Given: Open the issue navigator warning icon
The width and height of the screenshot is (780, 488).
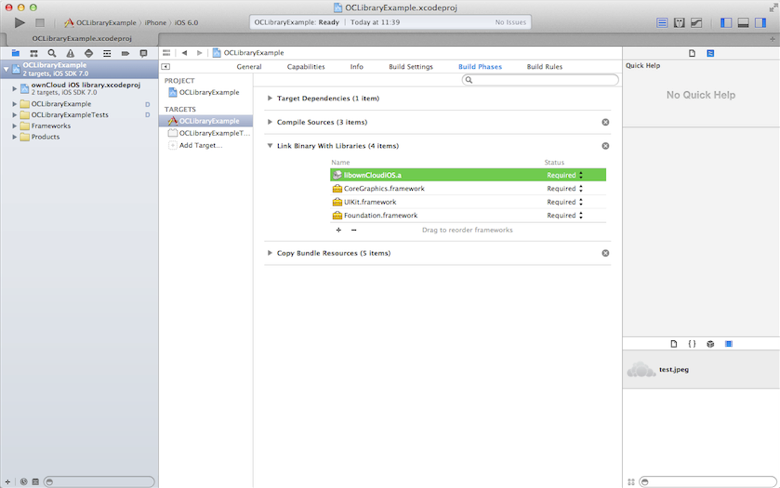Looking at the screenshot, I should pos(70,53).
